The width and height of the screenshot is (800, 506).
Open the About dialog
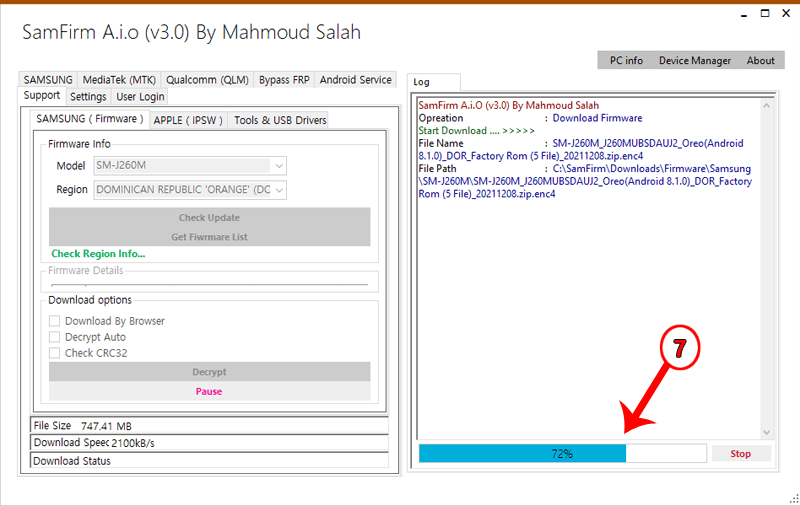coord(760,60)
